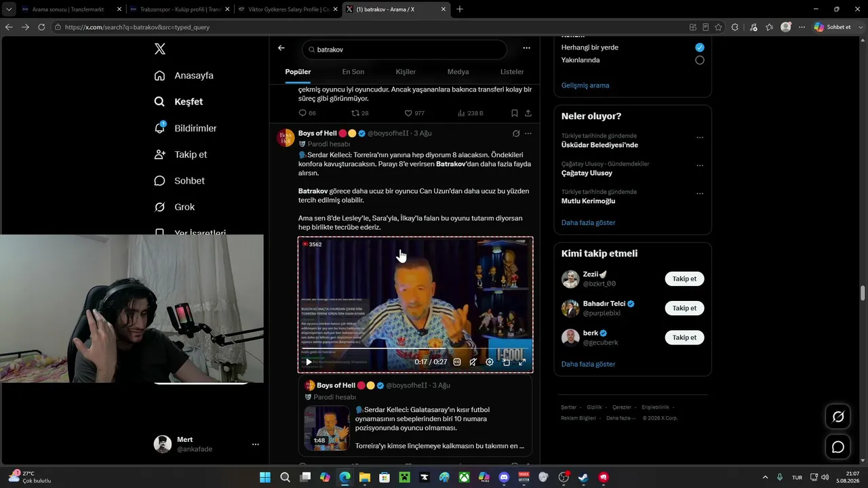Open options for Mutlu Kerimoğlu trend
Viewport: 868px width, 488px height.
(700, 194)
